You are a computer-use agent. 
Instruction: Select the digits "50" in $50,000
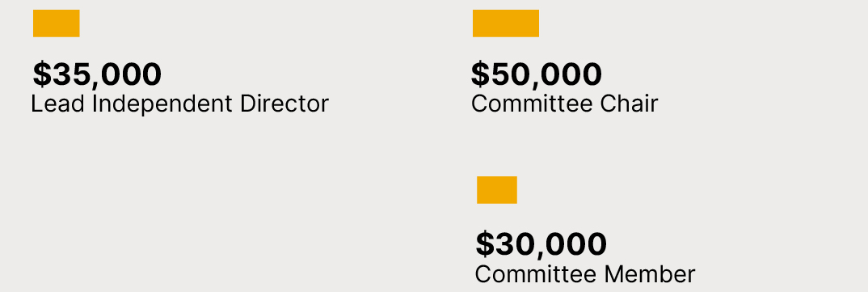(508, 74)
